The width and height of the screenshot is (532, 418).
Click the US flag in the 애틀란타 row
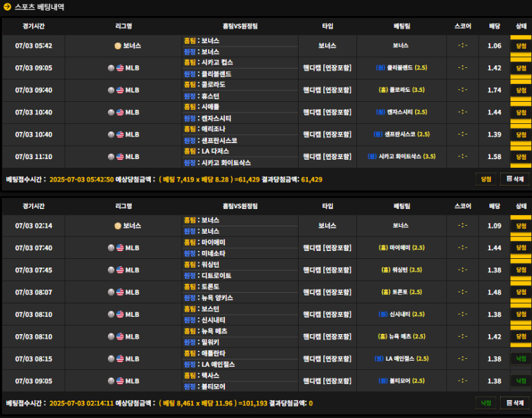tap(120, 359)
